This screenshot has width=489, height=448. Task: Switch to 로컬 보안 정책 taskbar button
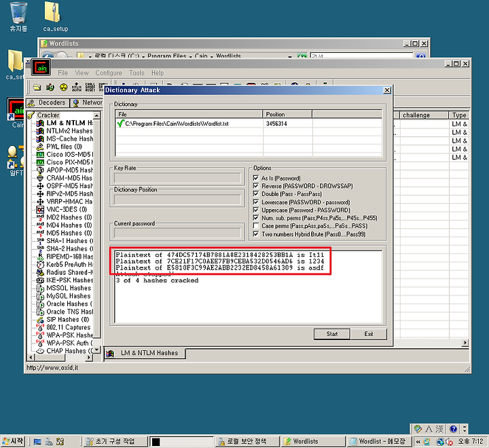[x=247, y=441]
